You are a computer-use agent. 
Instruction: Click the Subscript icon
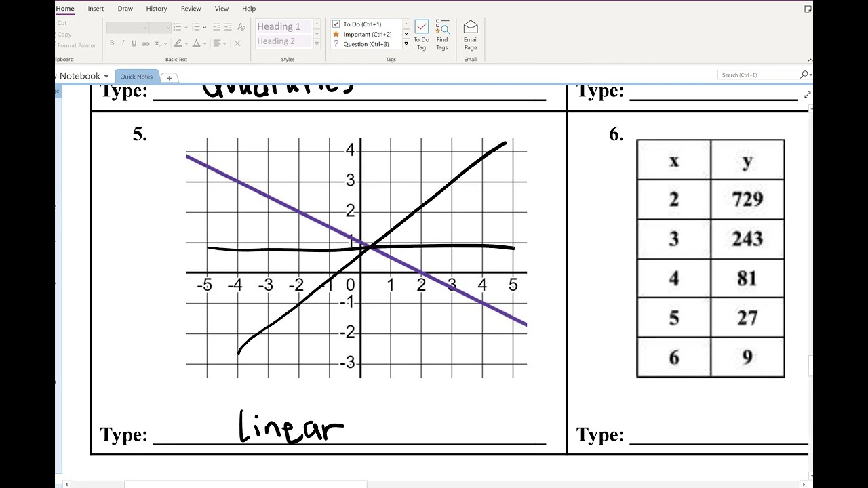157,43
